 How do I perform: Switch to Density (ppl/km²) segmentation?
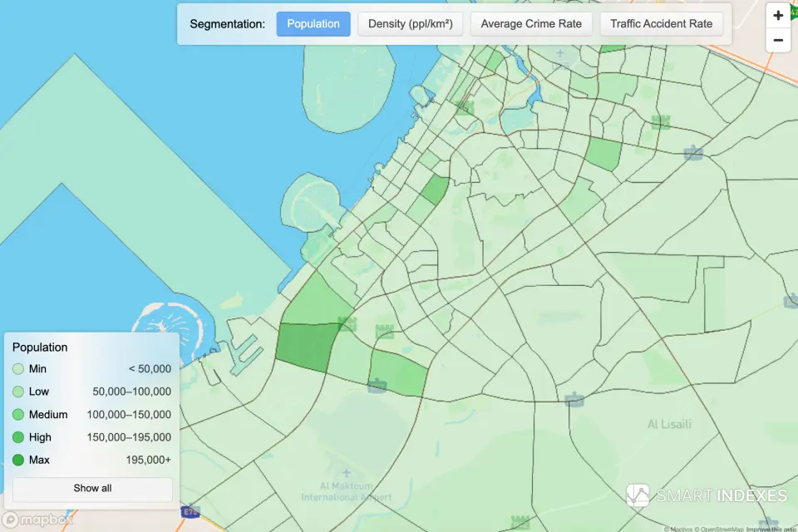pos(410,24)
